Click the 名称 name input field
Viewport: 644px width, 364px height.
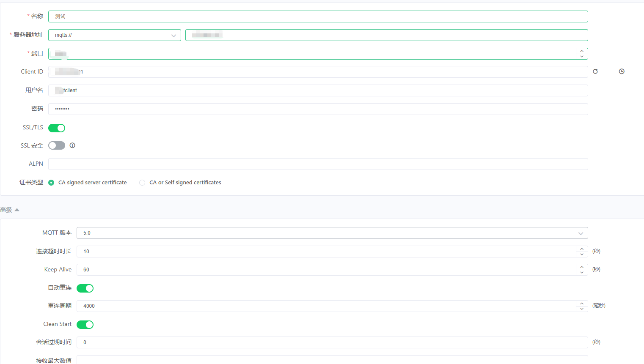(317, 16)
